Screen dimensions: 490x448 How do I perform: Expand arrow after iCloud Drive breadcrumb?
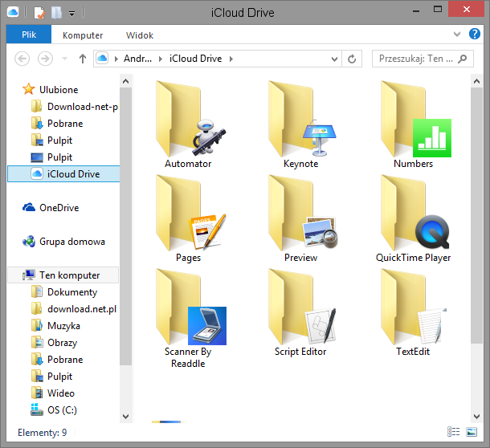point(231,59)
